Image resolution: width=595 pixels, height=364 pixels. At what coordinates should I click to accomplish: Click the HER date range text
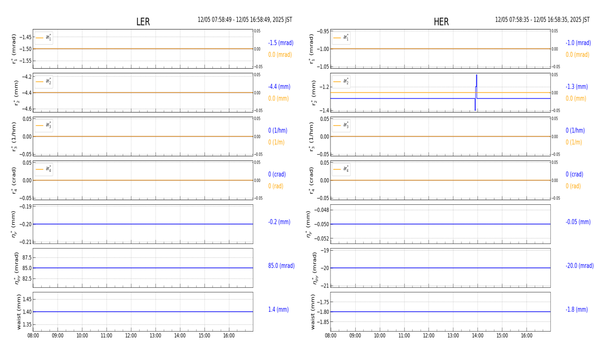coord(542,20)
